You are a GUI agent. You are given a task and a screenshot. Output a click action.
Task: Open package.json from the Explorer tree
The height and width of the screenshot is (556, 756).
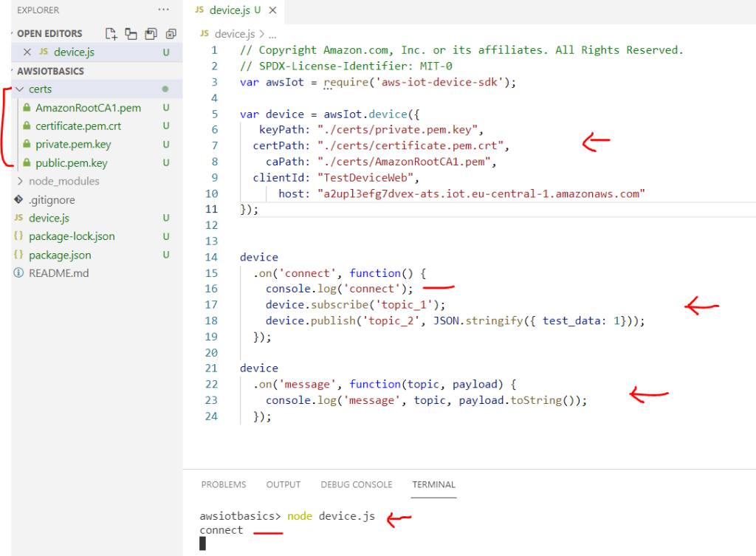click(60, 255)
